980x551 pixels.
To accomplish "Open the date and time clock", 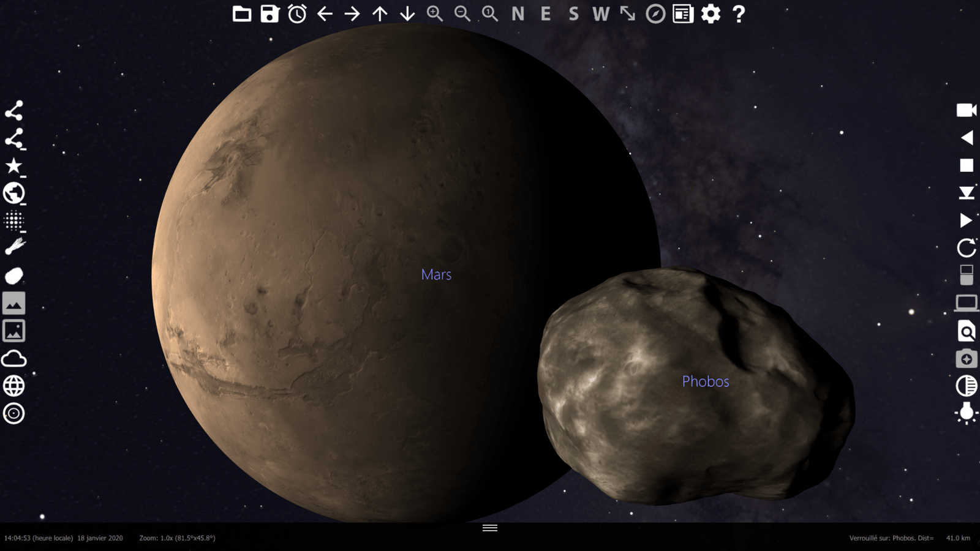I will [x=297, y=13].
